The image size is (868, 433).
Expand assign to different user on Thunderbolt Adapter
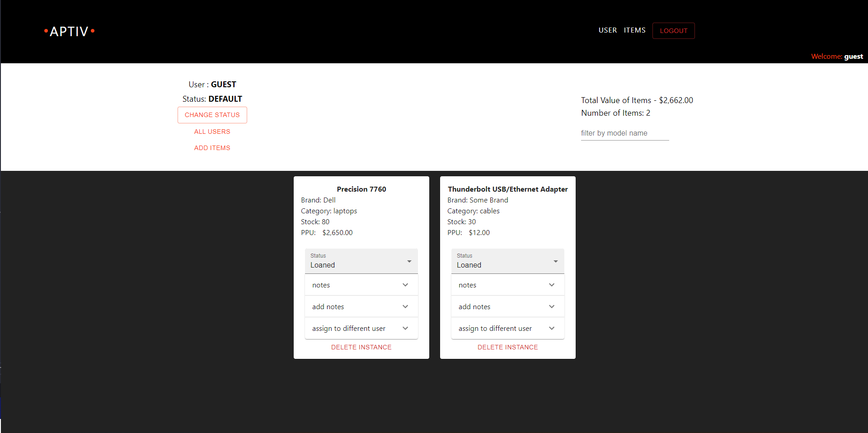(508, 328)
